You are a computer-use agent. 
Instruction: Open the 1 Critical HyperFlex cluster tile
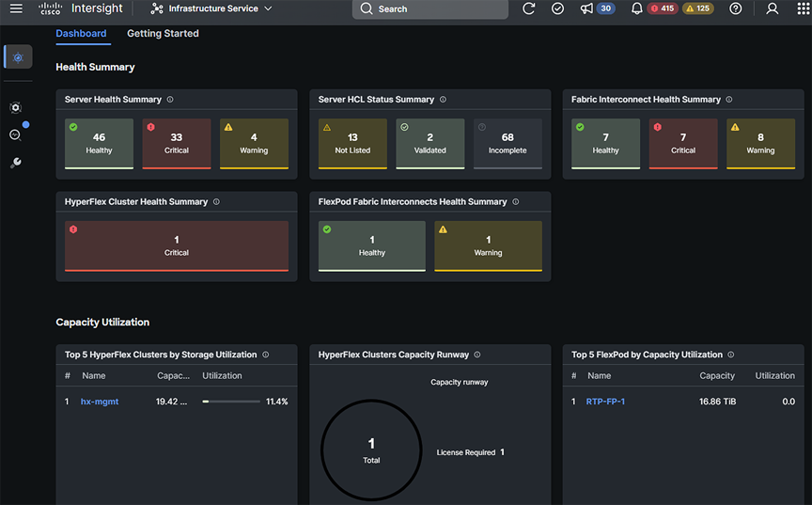tap(177, 246)
